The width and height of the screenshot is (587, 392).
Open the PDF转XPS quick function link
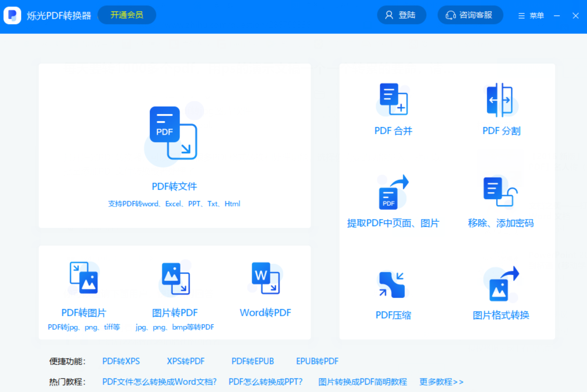point(121,361)
